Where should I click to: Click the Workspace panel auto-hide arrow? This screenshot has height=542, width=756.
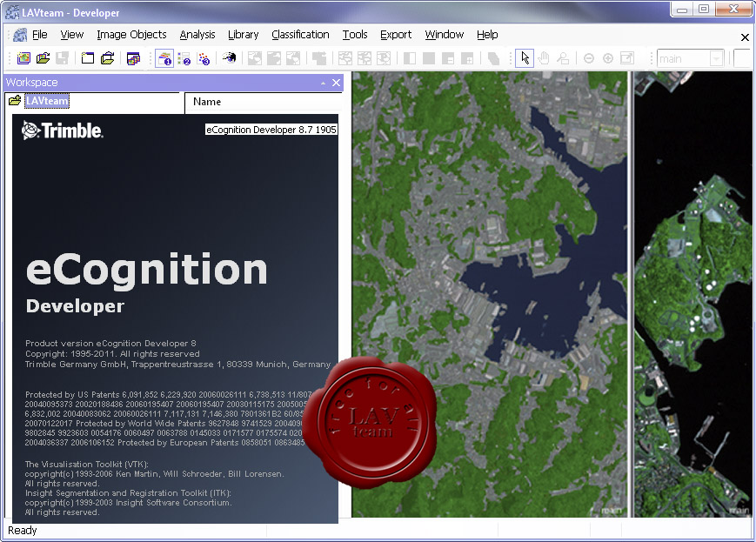click(x=323, y=84)
